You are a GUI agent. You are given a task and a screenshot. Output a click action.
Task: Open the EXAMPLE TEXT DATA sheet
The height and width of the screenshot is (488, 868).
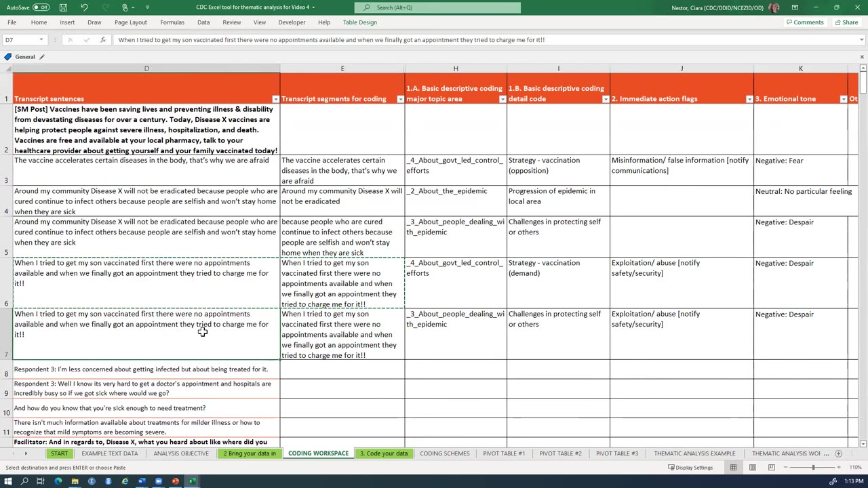click(x=110, y=453)
